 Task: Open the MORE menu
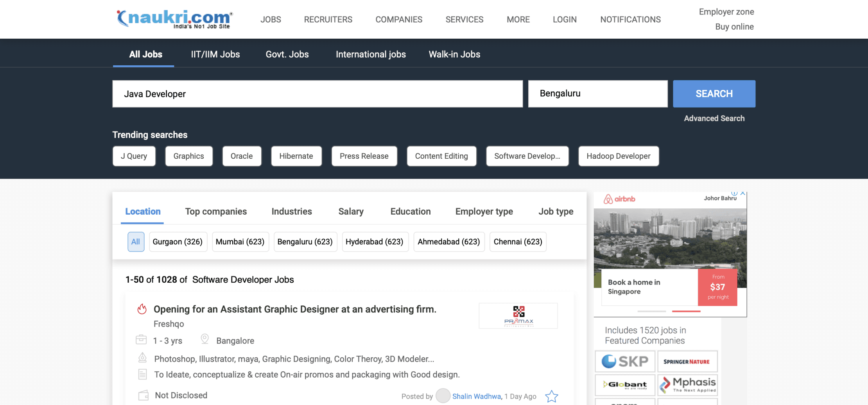tap(518, 19)
